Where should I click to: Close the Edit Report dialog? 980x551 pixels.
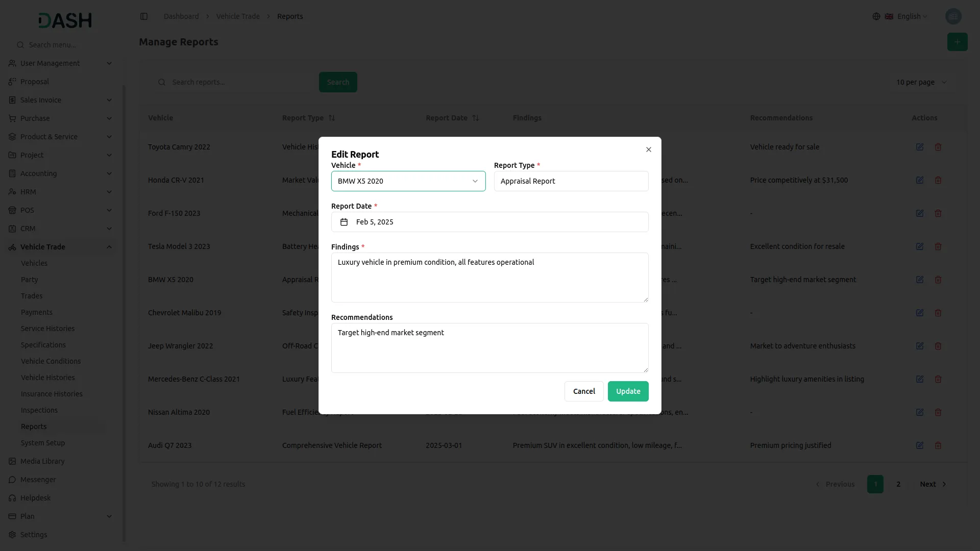(649, 149)
